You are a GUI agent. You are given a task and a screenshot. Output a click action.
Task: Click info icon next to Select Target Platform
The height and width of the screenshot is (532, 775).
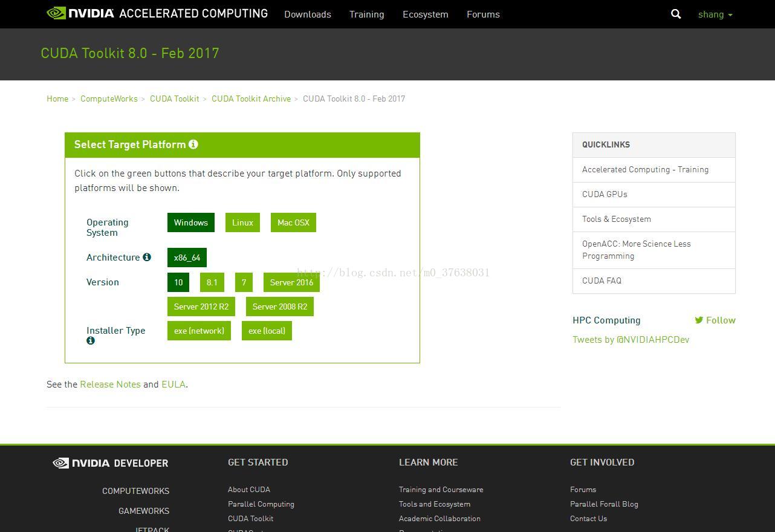193,144
